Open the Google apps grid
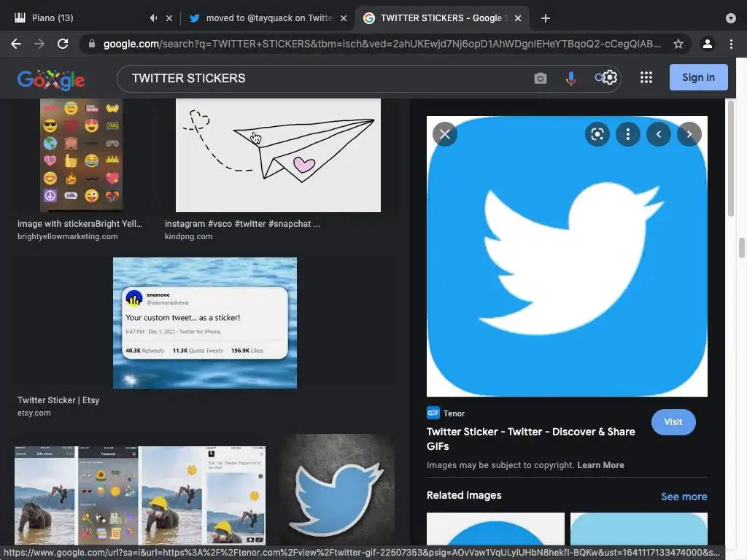The image size is (747, 560). [x=646, y=77]
